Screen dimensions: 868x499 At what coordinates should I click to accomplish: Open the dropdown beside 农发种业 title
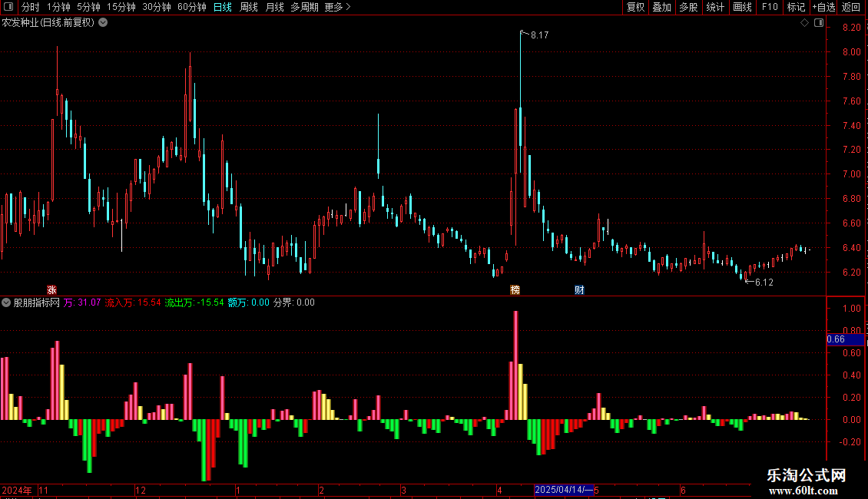(x=103, y=23)
